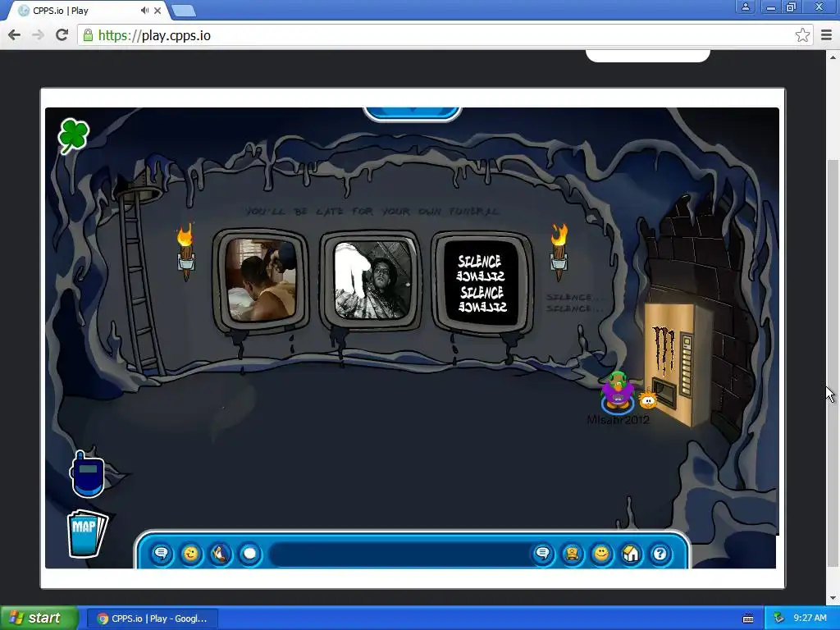View site info via green padlock
The width and height of the screenshot is (840, 630).
pos(87,35)
